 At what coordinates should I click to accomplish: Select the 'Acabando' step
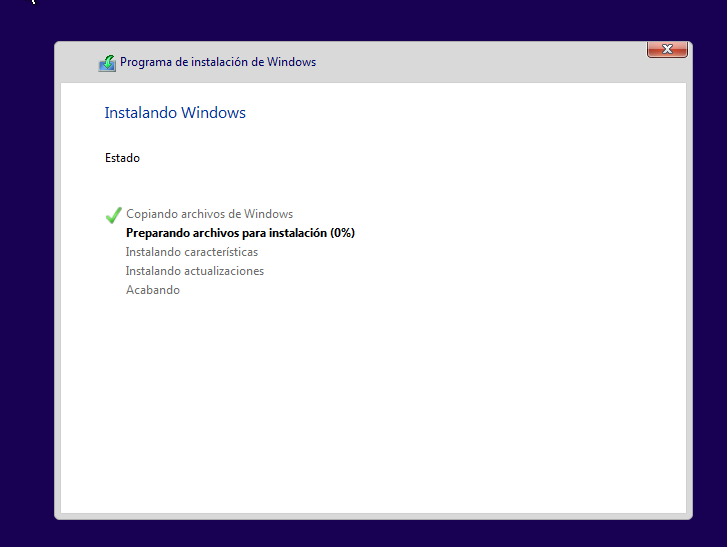[x=152, y=290]
